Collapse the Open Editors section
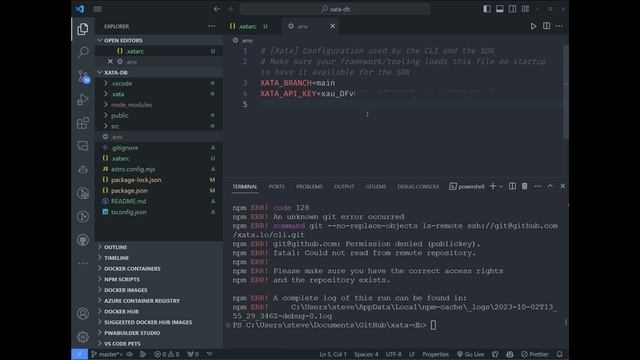 coord(100,40)
